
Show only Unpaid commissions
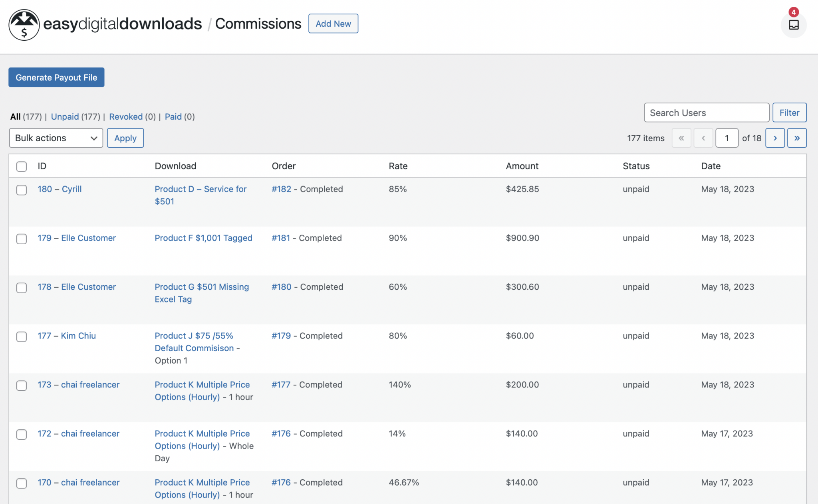point(65,117)
